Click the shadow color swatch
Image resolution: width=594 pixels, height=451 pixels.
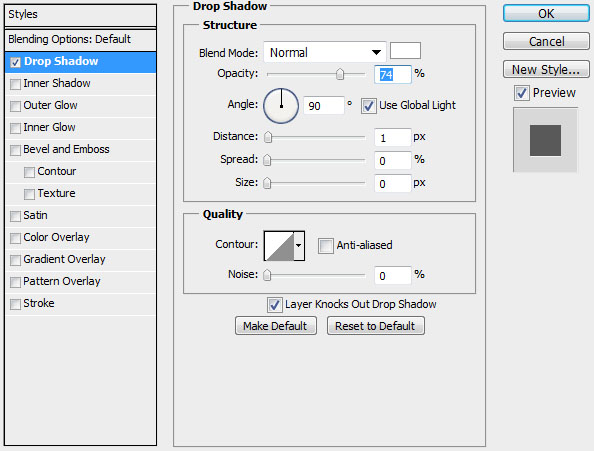(405, 51)
